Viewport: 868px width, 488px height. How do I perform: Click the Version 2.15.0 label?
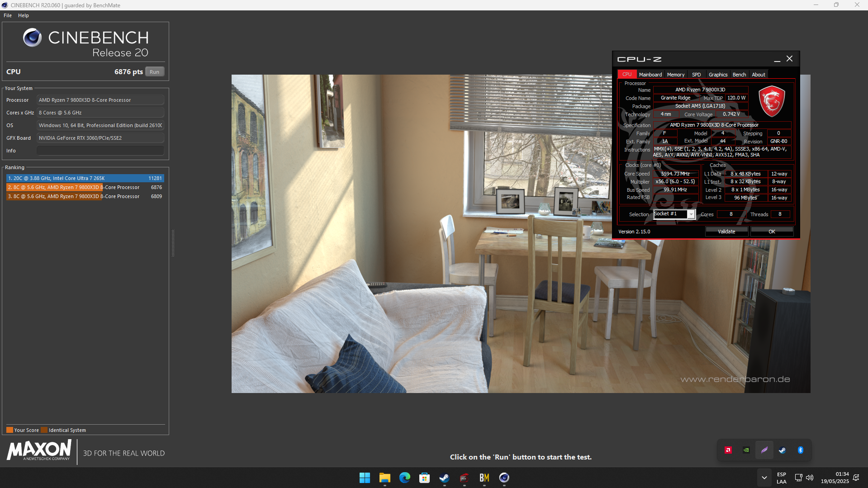pyautogui.click(x=634, y=232)
